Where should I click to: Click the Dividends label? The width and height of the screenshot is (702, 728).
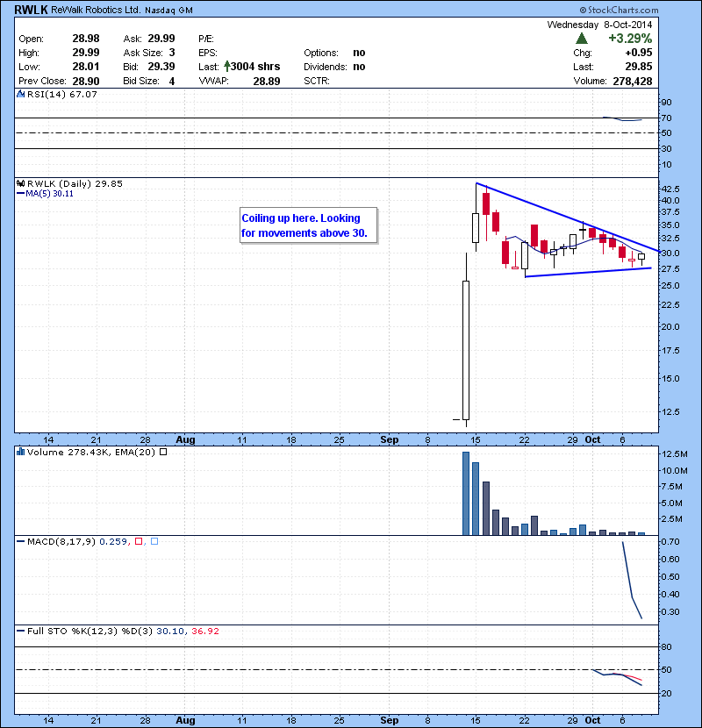click(326, 67)
